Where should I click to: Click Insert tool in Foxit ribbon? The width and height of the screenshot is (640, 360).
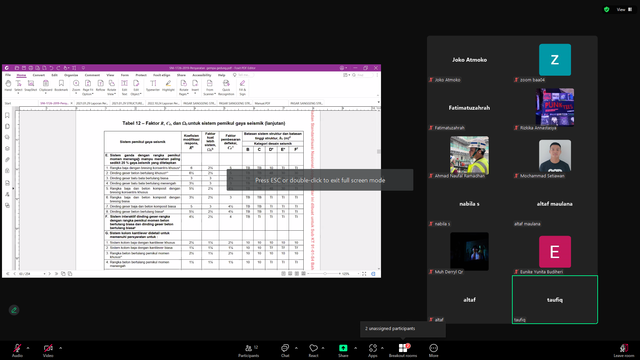195,87
